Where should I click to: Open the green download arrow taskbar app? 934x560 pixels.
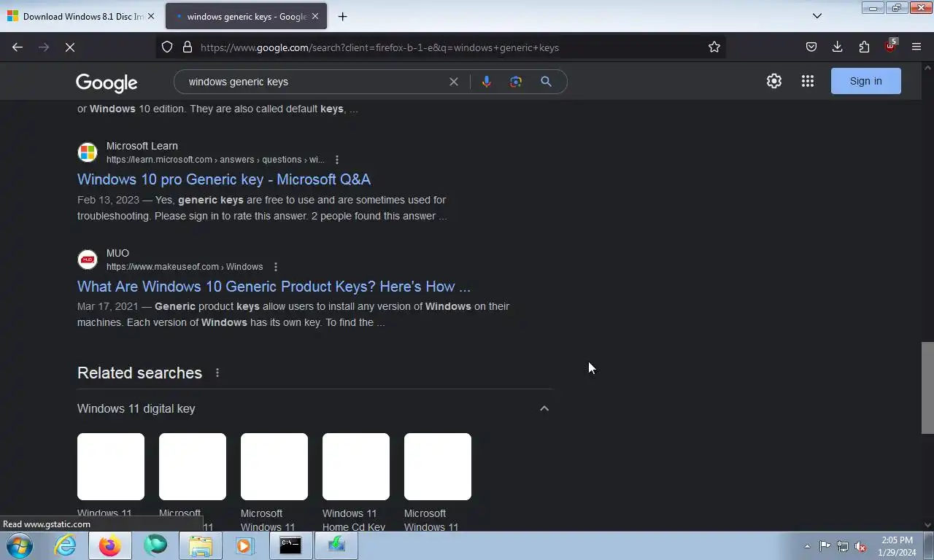pos(336,545)
